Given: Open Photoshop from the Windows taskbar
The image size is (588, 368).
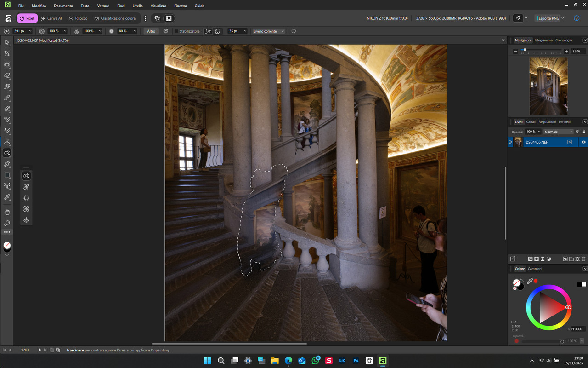Looking at the screenshot, I should click(x=356, y=361).
